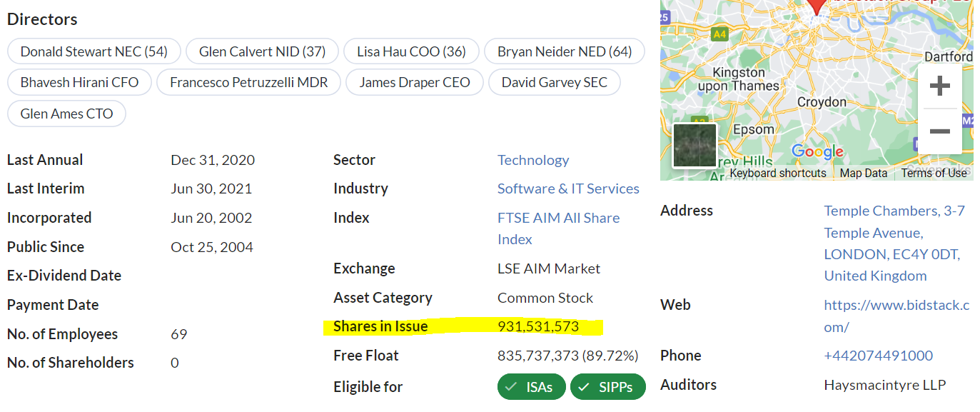
Task: Select director Donald Stewart NEC (54)
Action: (94, 51)
